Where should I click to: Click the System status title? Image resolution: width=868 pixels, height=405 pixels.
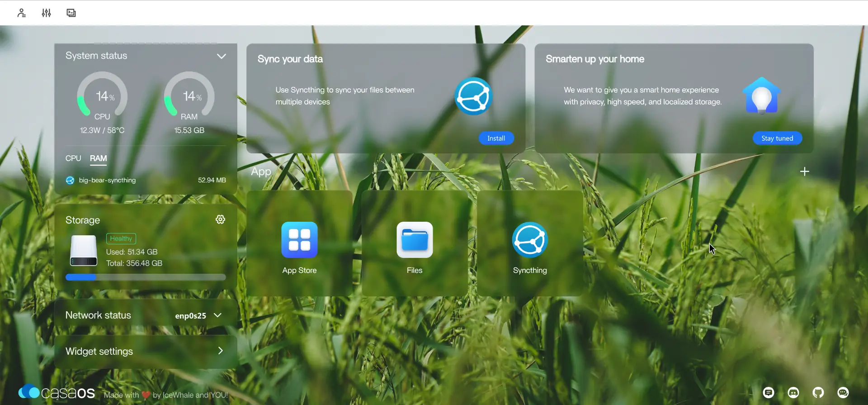point(96,56)
